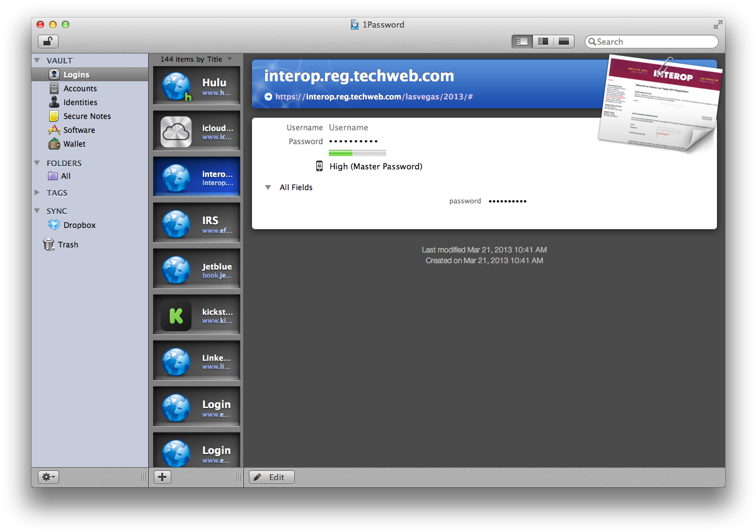Select the Hulu login item
756x532 pixels.
(197, 85)
